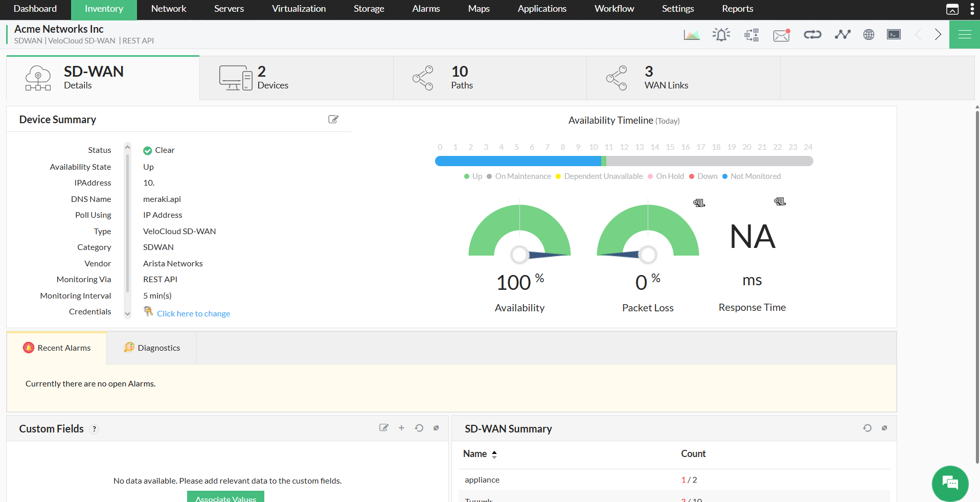Switch to the 10 Paths tab

pyautogui.click(x=490, y=78)
